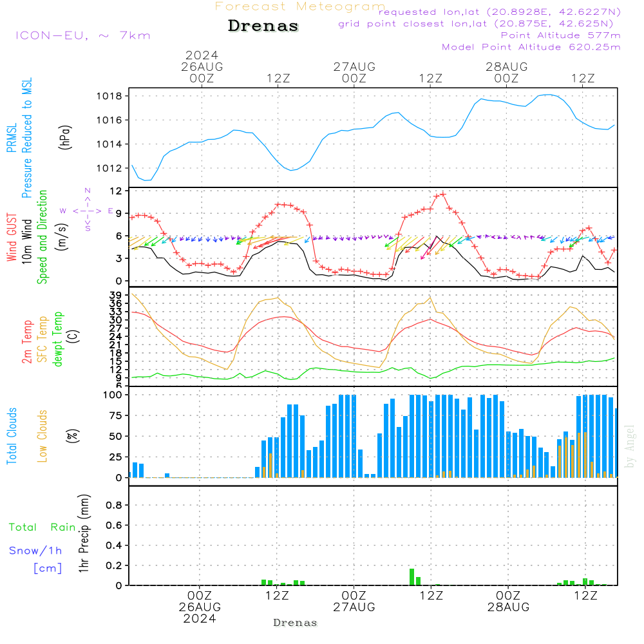Click the "[cm]" unit label
This screenshot has width=644, height=644.
pos(48,568)
